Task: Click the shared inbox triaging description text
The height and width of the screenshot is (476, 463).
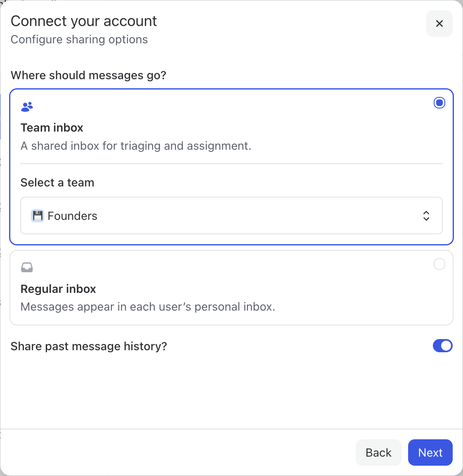Action: pyautogui.click(x=136, y=146)
